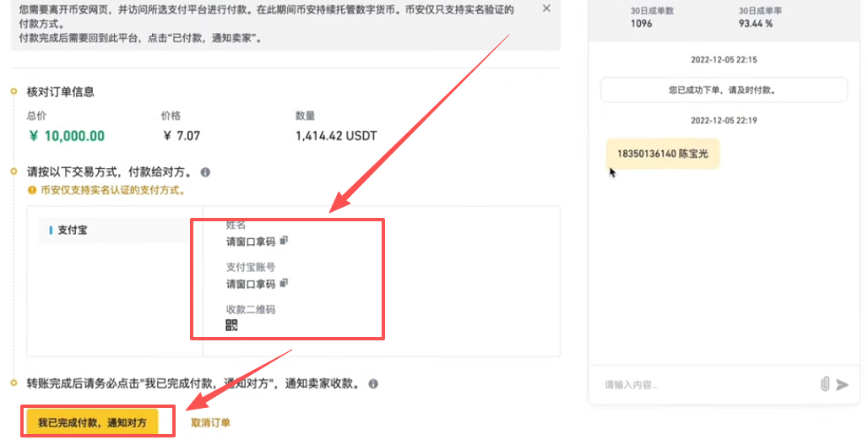Click the 2022-12-05 22:15 chat timestamp
The height and width of the screenshot is (440, 868).
pos(724,59)
